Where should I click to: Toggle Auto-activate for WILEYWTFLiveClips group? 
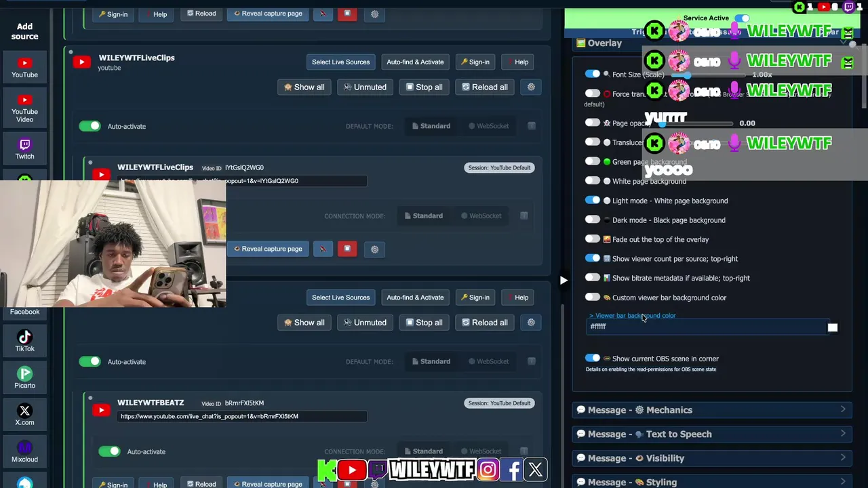click(90, 126)
